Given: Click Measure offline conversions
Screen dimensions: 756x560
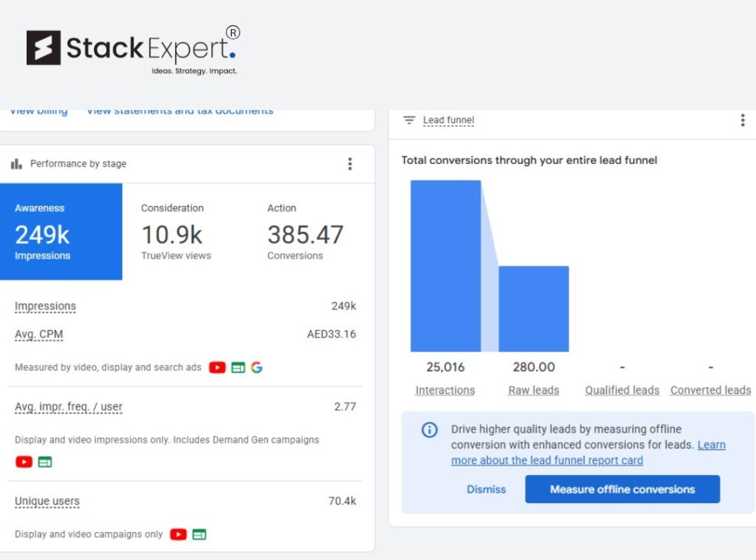Looking at the screenshot, I should 622,489.
